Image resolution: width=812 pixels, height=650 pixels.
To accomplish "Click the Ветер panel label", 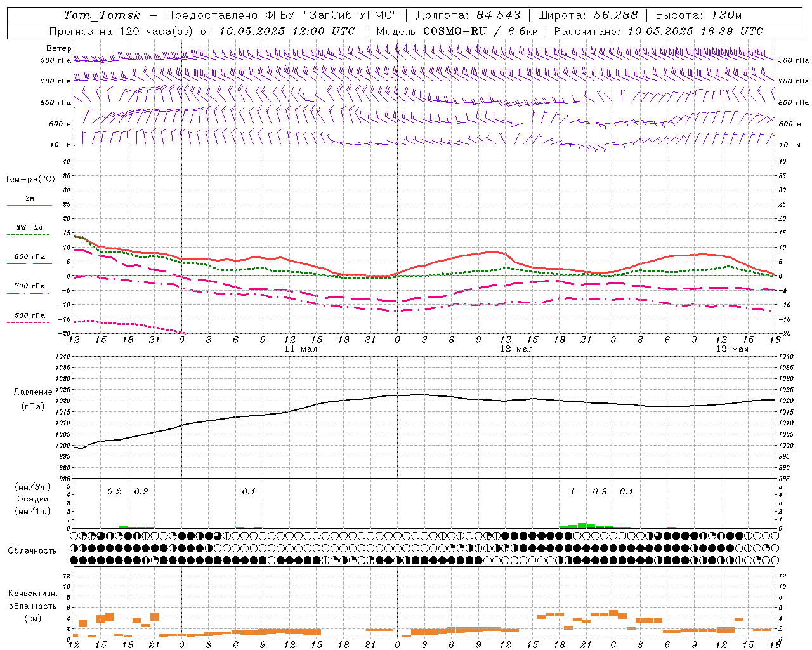I will coord(59,48).
